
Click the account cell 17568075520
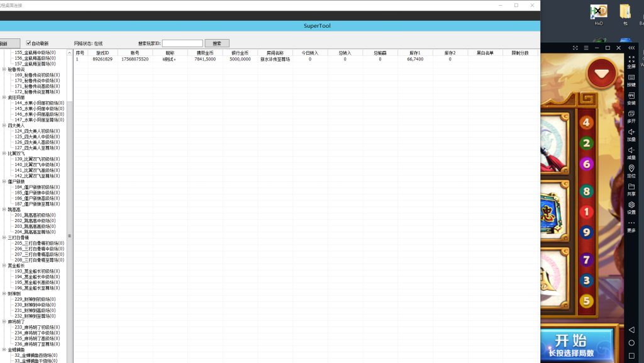[x=135, y=59]
